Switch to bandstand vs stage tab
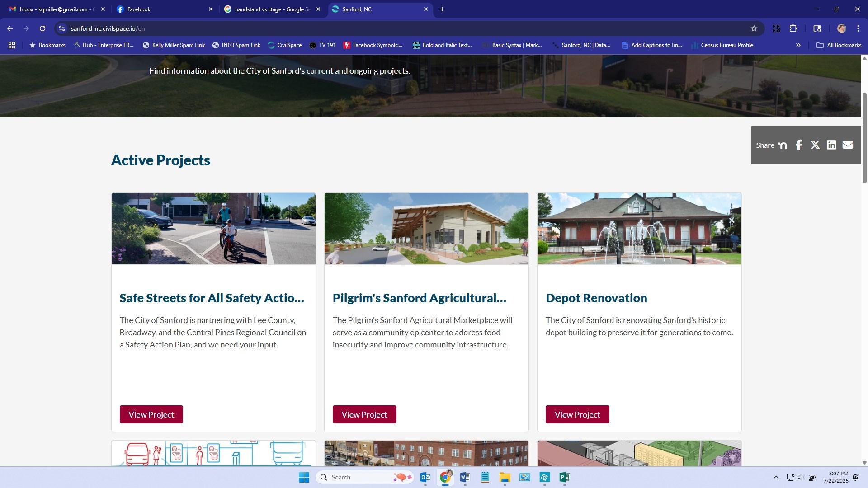This screenshot has height=488, width=868. (x=271, y=9)
